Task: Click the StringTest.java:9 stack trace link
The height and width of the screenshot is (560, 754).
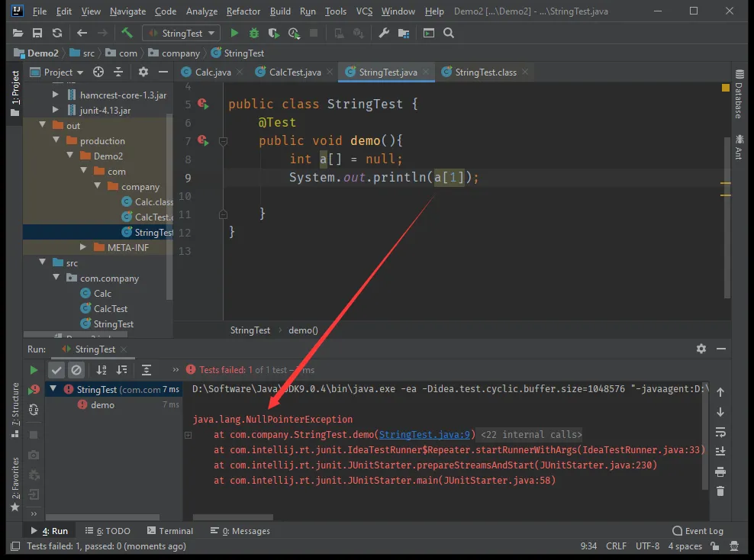Action: coord(426,435)
